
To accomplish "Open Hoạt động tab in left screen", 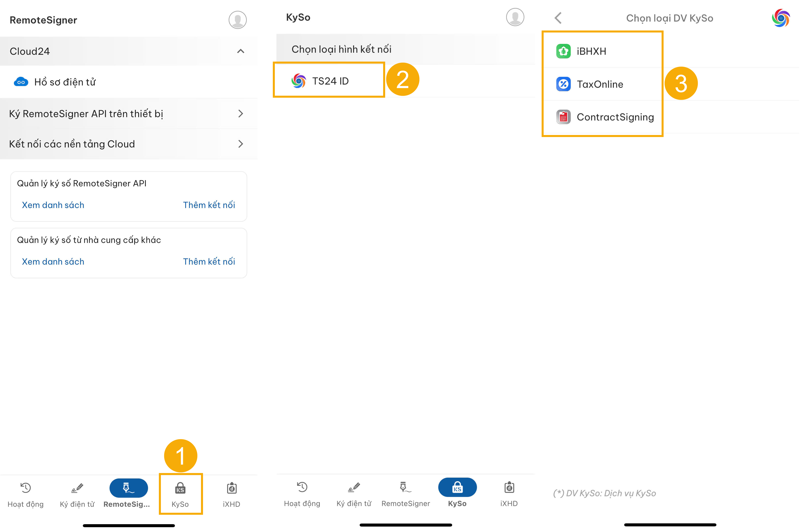I will click(x=25, y=494).
